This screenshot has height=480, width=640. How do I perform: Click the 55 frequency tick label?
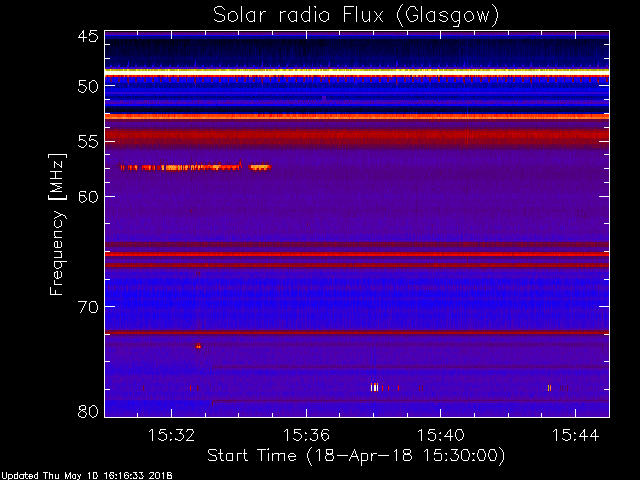[88, 142]
